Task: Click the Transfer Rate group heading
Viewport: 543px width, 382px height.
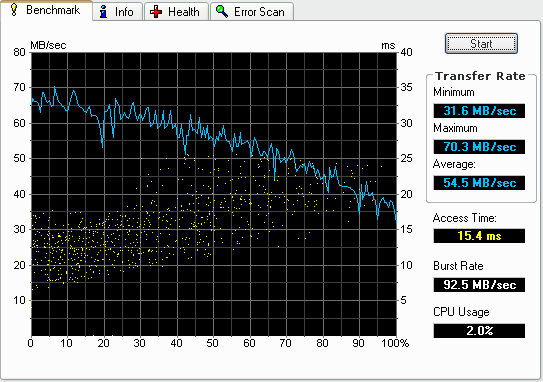Action: [480, 76]
